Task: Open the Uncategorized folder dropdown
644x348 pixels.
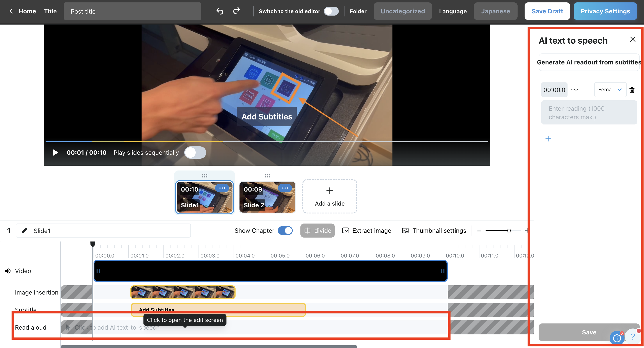Action: [403, 11]
